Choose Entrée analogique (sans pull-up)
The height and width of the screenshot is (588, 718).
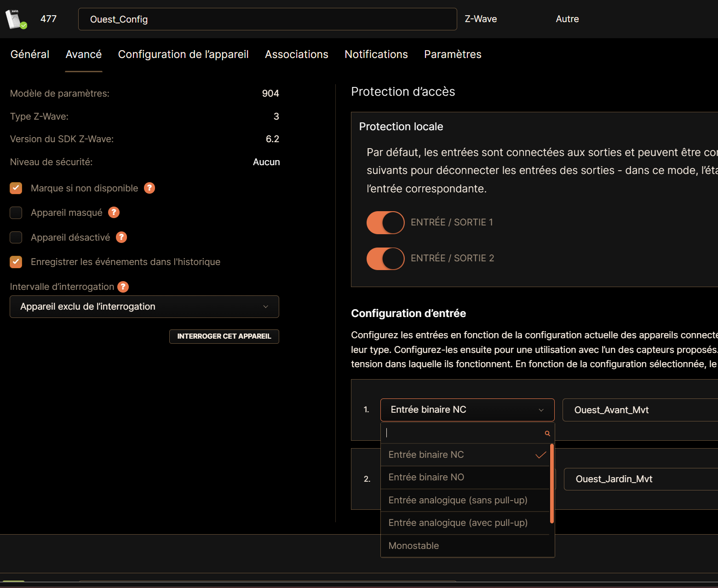(465, 500)
